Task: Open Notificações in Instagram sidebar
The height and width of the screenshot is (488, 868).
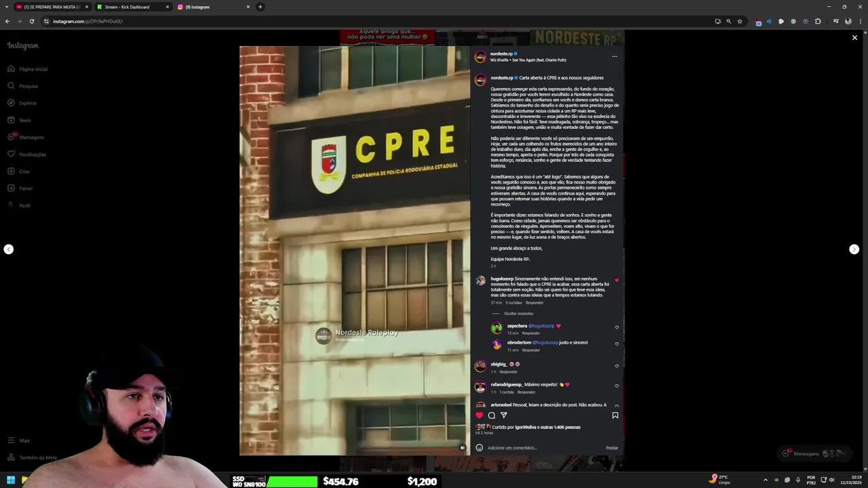Action: point(26,155)
